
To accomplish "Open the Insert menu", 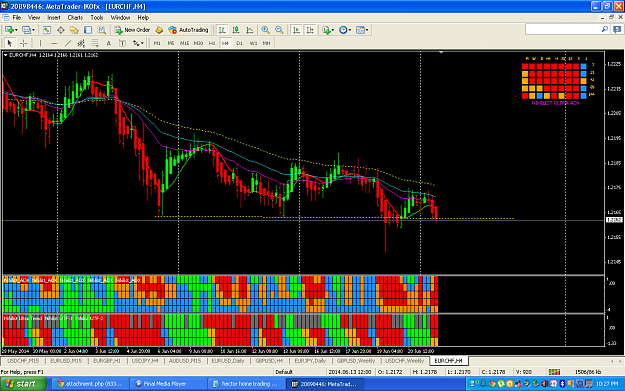I will click(54, 18).
